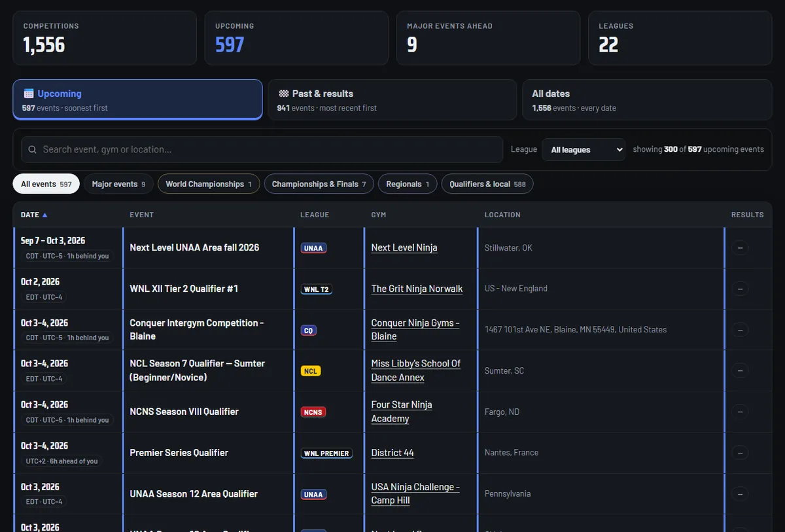Click location US - New England
785x532 pixels.
pyautogui.click(x=516, y=289)
